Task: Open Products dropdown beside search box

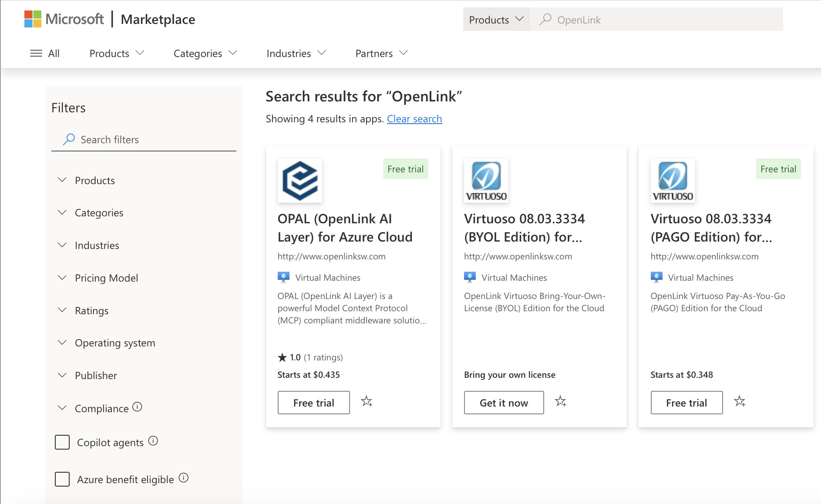Action: click(496, 20)
